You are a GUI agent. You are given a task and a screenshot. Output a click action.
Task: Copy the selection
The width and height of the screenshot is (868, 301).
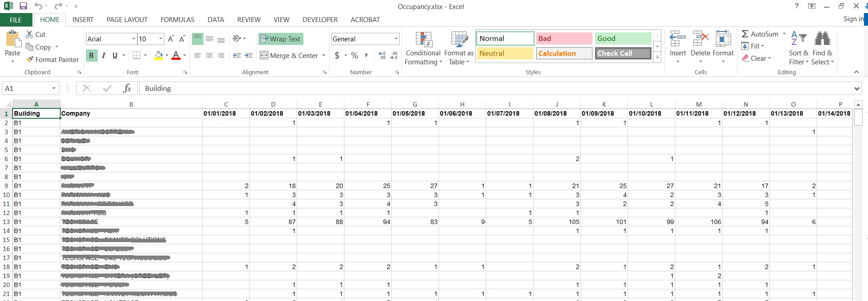point(39,47)
